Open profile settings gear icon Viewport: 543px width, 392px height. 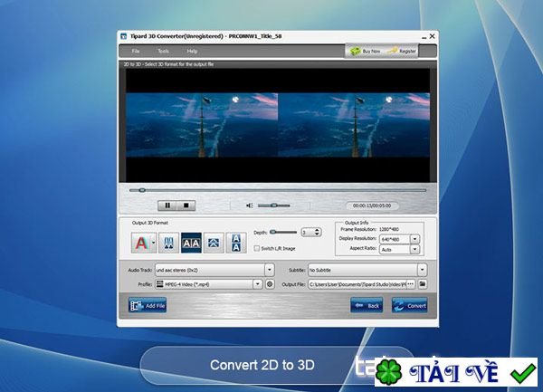[x=269, y=284]
